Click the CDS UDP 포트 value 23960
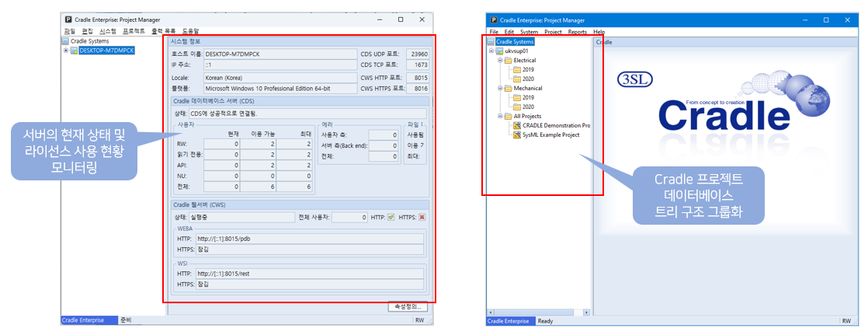868x332 pixels. pos(418,54)
